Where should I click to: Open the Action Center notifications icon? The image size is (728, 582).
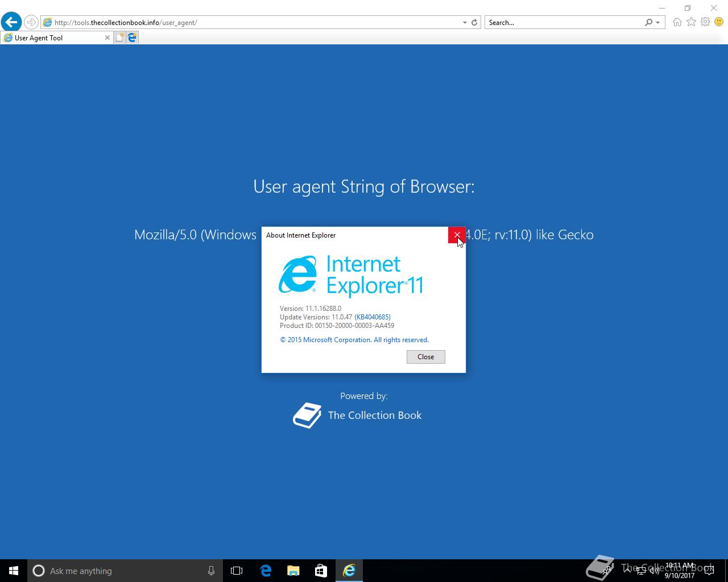pyautogui.click(x=709, y=571)
